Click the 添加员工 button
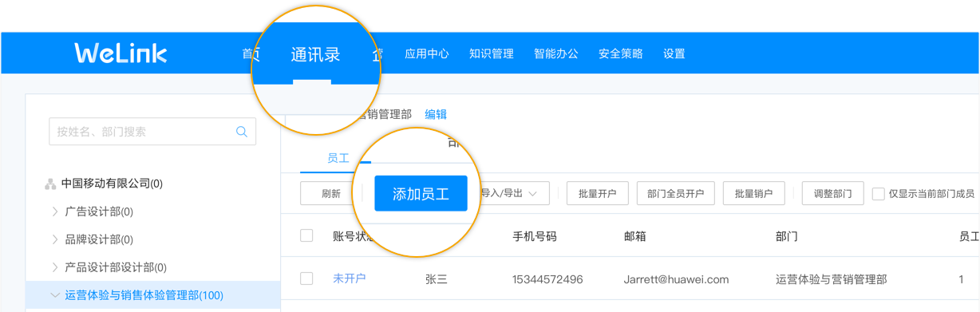This screenshot has width=980, height=312. point(421,194)
